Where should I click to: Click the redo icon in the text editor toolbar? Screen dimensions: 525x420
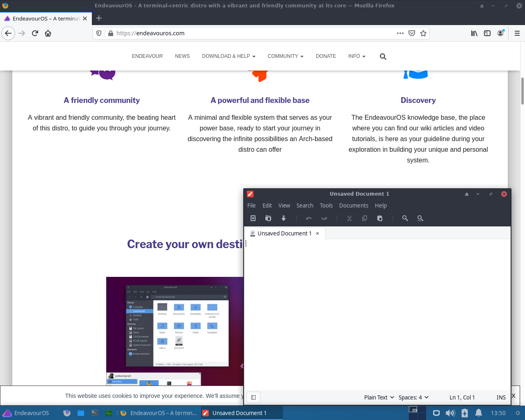tap(324, 218)
